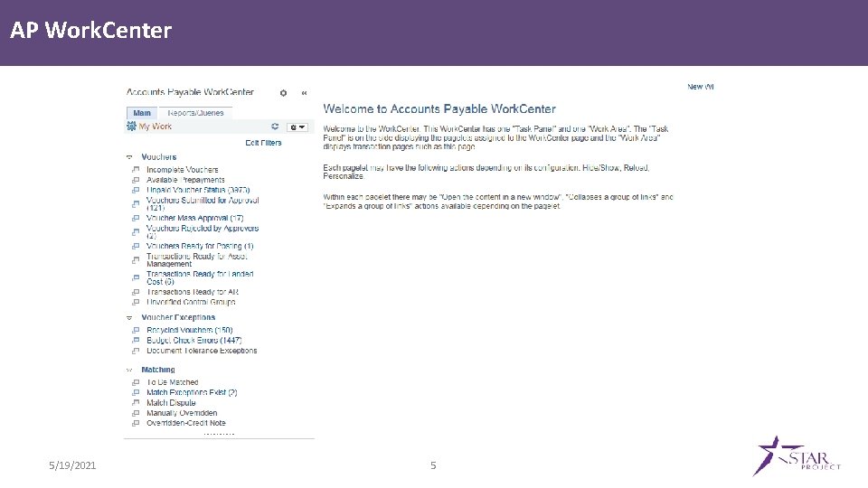Open Match Exceptions Exist (2) link
The image size is (868, 488).
tap(192, 392)
